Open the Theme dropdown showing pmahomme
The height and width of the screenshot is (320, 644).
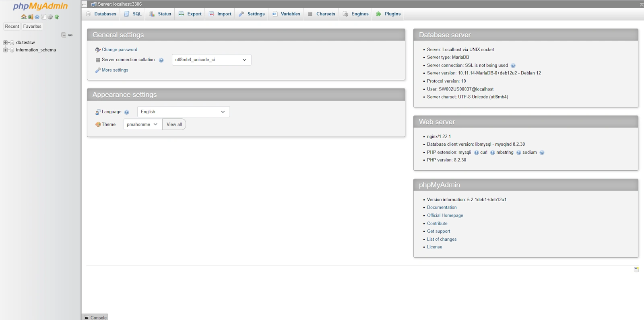click(142, 124)
